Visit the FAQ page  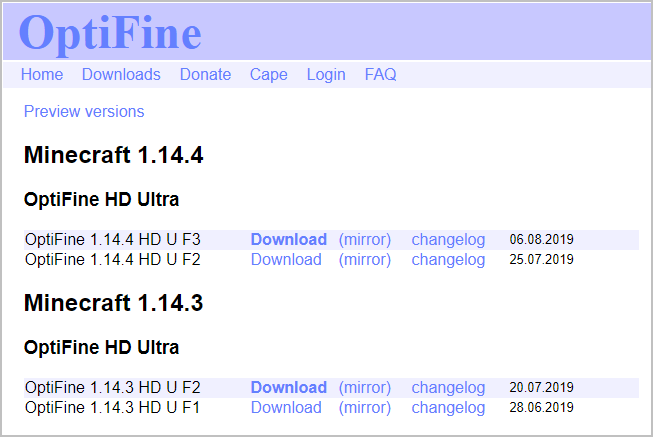click(x=380, y=74)
